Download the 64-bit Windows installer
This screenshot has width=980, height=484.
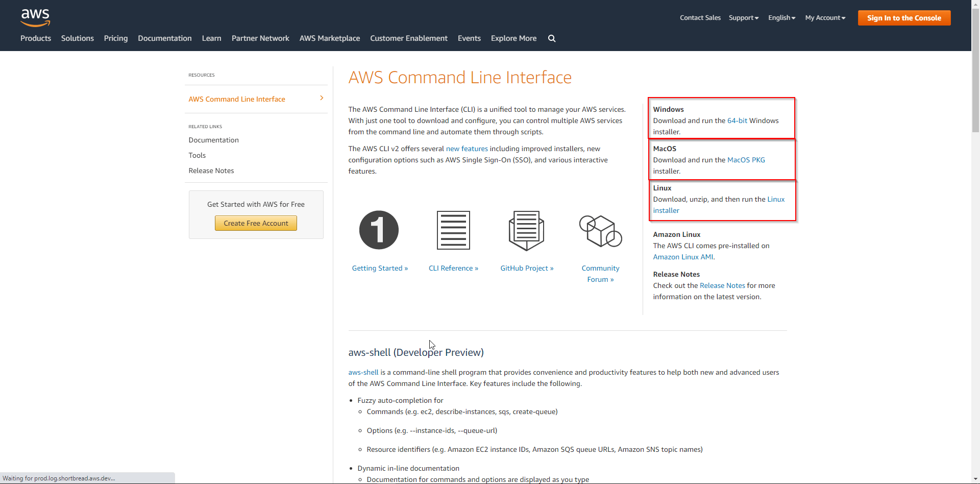[737, 120]
